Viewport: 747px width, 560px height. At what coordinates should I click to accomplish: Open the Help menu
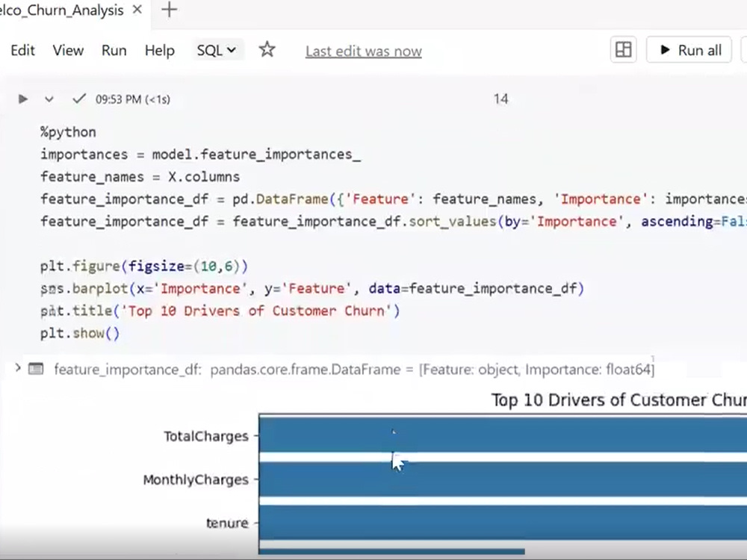[x=160, y=50]
